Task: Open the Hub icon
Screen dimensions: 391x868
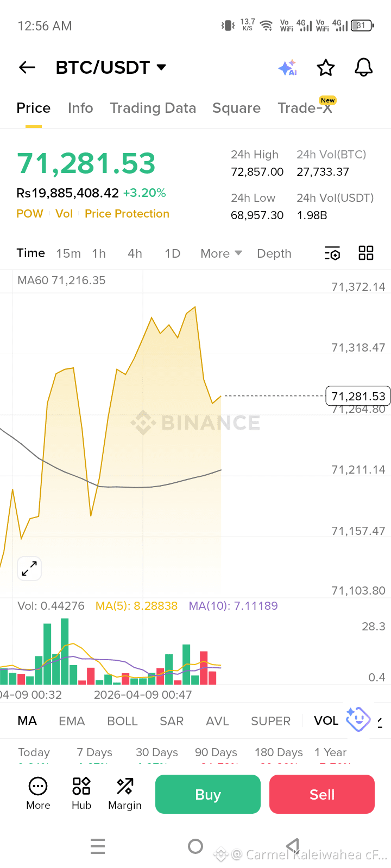Action: (x=81, y=793)
